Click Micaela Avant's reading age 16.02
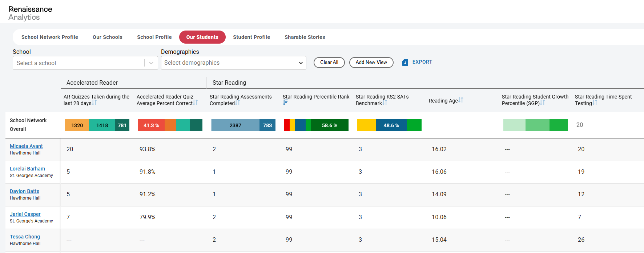644x253 pixels. pyautogui.click(x=439, y=149)
